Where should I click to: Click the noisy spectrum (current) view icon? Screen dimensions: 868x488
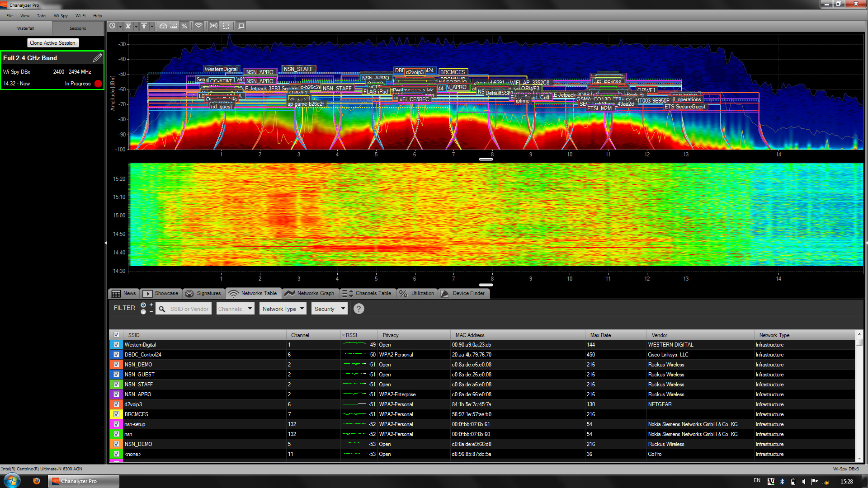[174, 26]
